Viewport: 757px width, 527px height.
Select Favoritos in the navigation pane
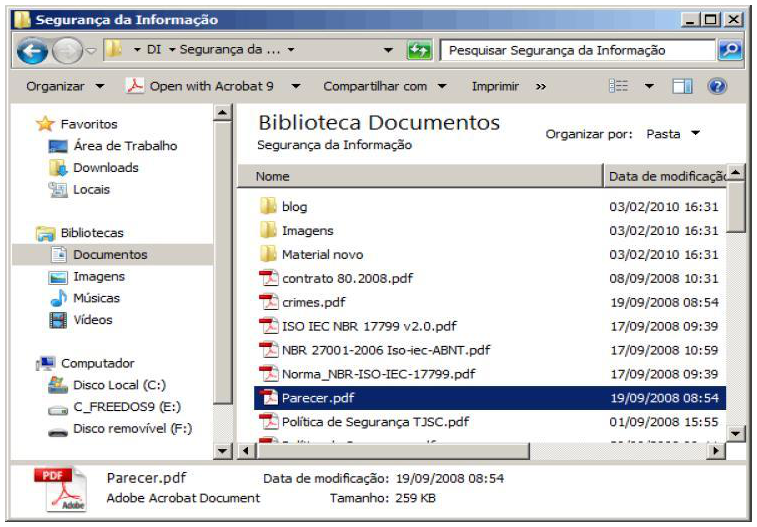[77, 124]
